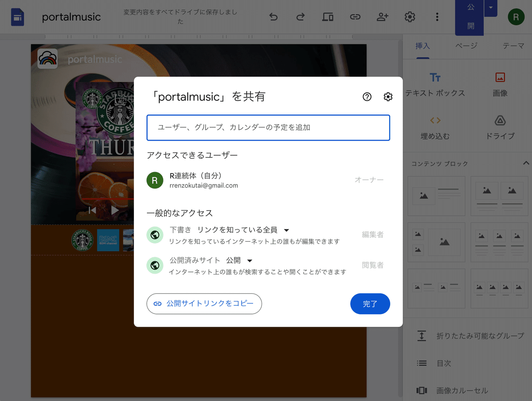Viewport: 532px width, 401px height.
Task: Click 完了 to close dialog
Action: coord(370,304)
